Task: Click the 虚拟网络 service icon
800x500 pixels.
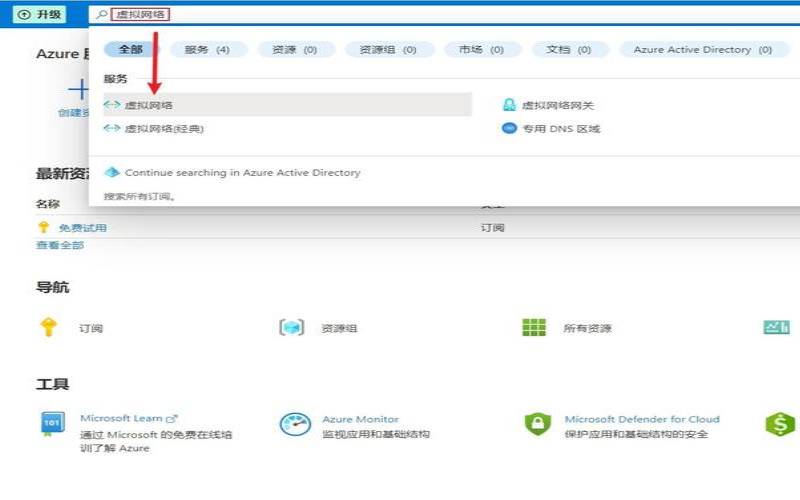Action: point(112,105)
